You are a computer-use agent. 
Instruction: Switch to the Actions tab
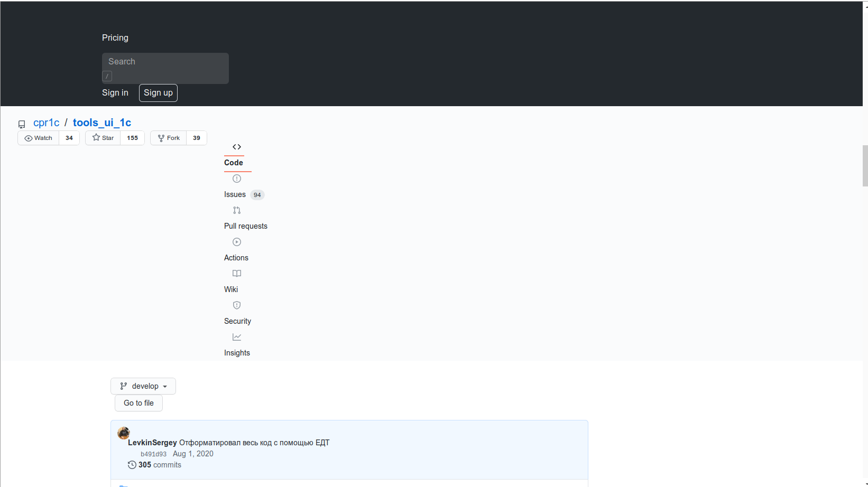click(236, 258)
